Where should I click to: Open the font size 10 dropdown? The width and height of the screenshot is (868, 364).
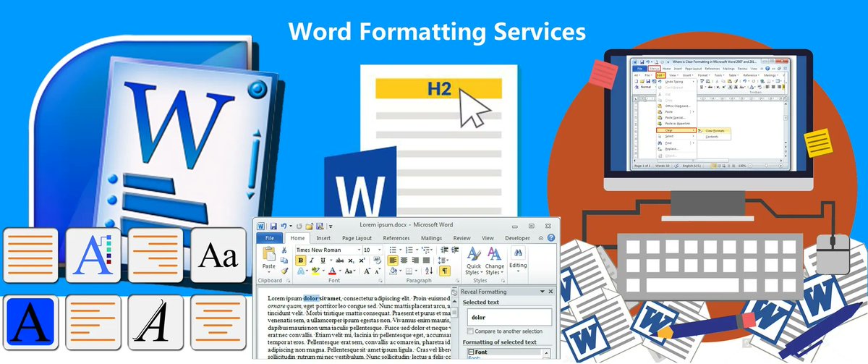[x=380, y=250]
